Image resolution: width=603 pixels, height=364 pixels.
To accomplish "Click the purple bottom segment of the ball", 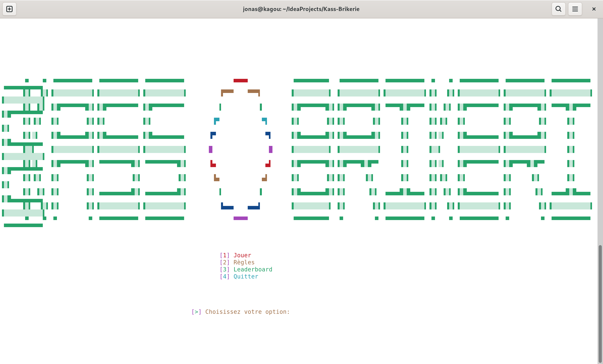I will click(241, 218).
